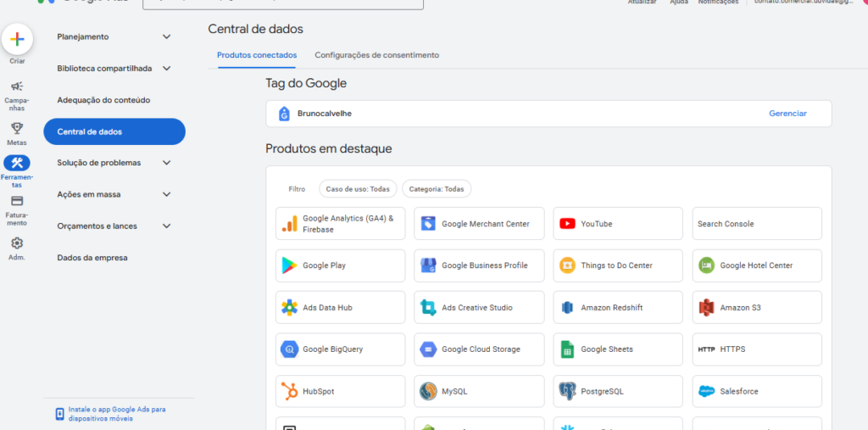The width and height of the screenshot is (868, 430).
Task: Click the Amazon Redshift icon
Action: (566, 308)
